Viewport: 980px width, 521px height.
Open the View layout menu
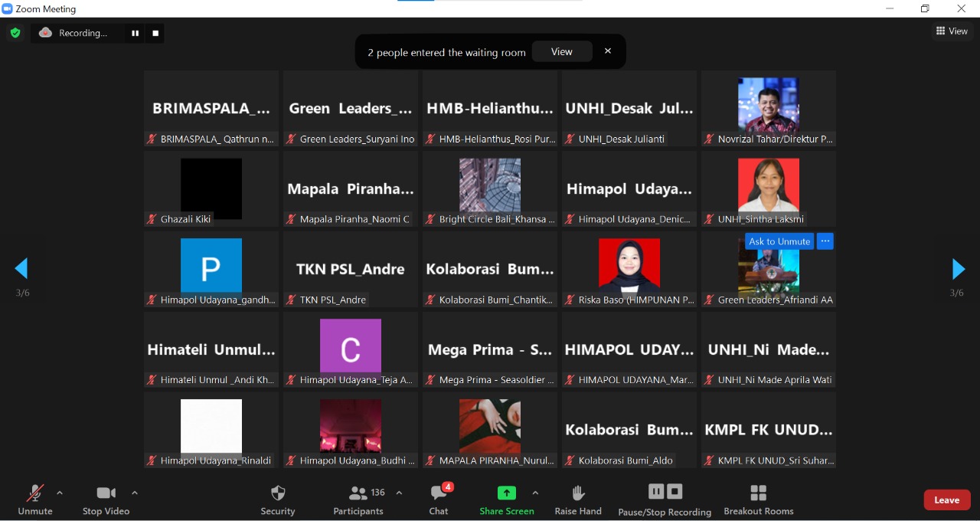[x=952, y=31]
